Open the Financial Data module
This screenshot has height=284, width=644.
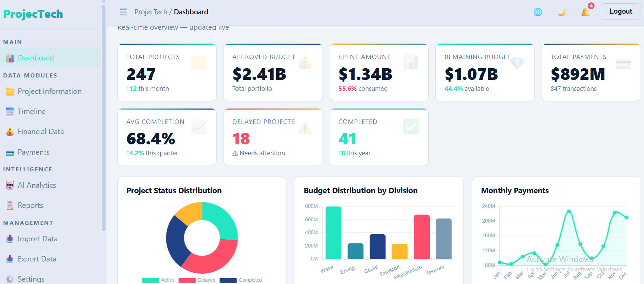(x=50, y=132)
